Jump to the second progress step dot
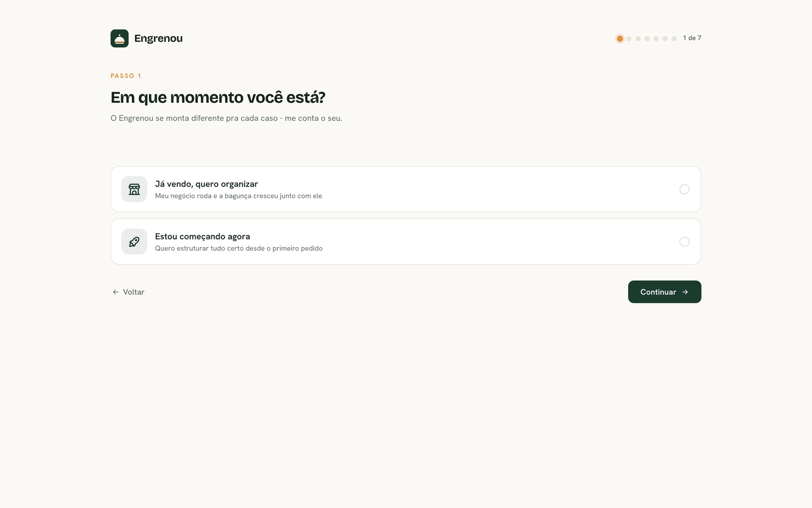Viewport: 812px width, 508px height. 629,39
